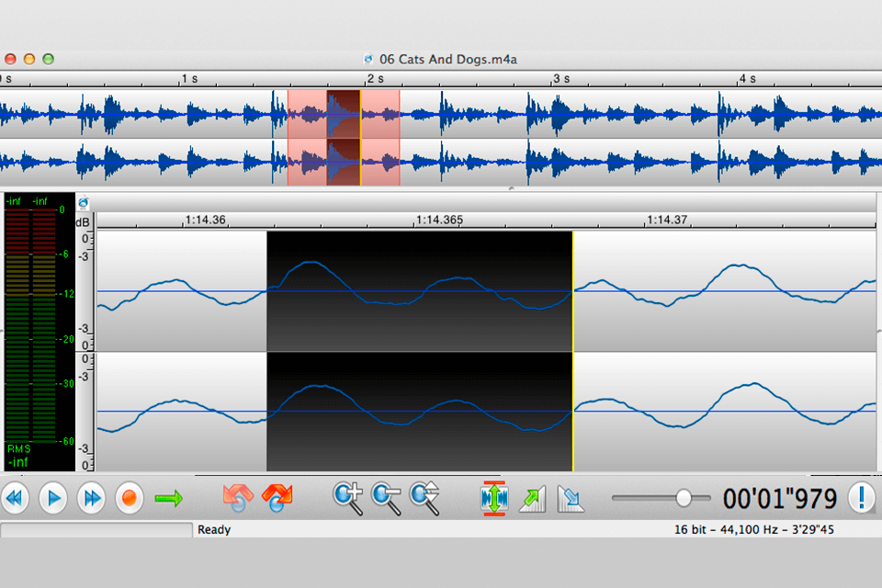882x588 pixels.
Task: Click the black selected area in upper channel
Action: (420, 291)
